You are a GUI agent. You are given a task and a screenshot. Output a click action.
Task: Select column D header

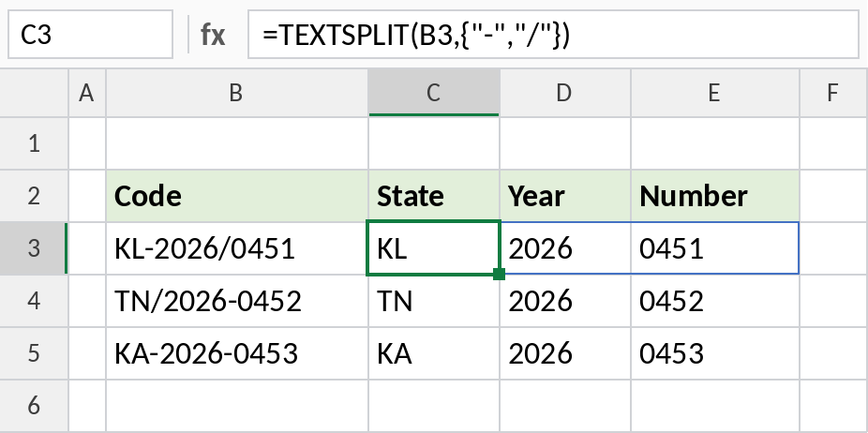(565, 93)
